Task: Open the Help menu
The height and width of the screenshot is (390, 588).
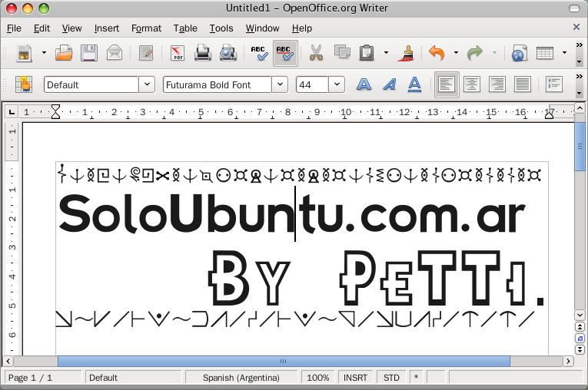Action: point(302,28)
